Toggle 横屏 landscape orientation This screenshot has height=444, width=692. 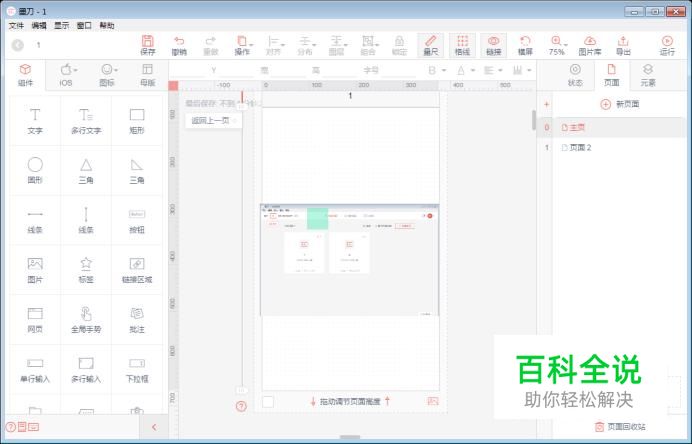tap(525, 45)
